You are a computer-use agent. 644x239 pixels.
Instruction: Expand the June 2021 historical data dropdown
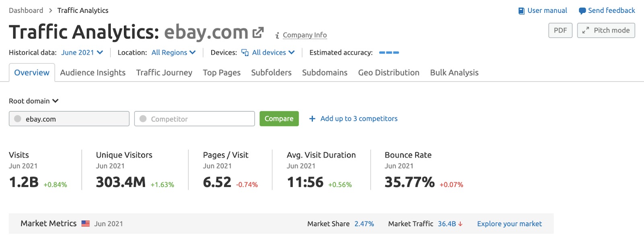[82, 53]
